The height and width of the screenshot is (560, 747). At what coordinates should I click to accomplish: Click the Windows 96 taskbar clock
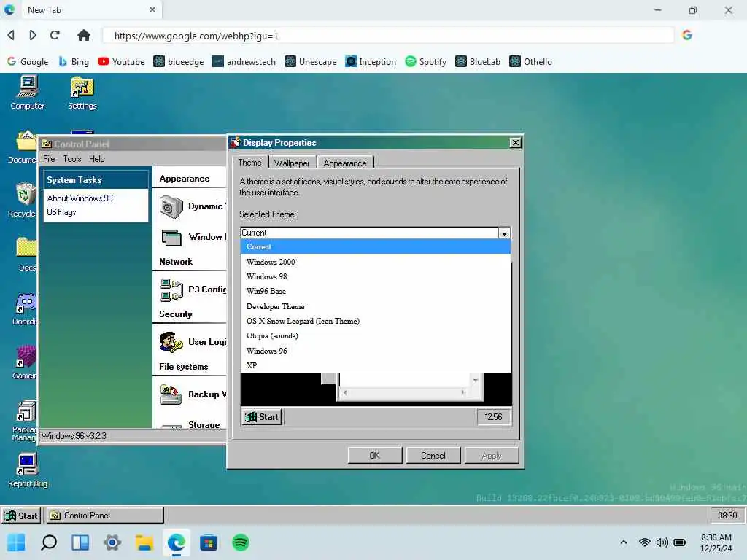point(727,516)
